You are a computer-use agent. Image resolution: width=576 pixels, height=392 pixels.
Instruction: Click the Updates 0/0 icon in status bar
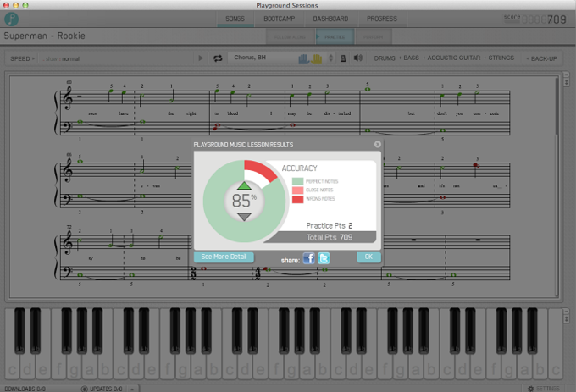tap(84, 389)
